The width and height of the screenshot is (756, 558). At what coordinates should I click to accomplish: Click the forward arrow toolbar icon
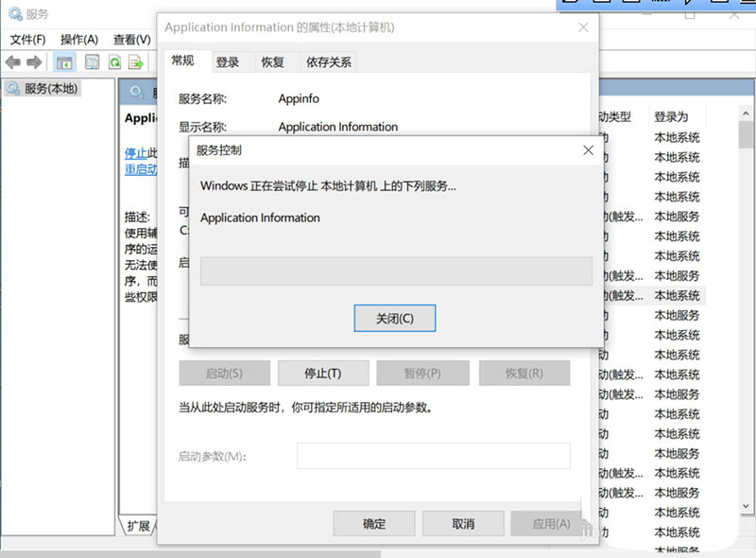click(x=34, y=62)
